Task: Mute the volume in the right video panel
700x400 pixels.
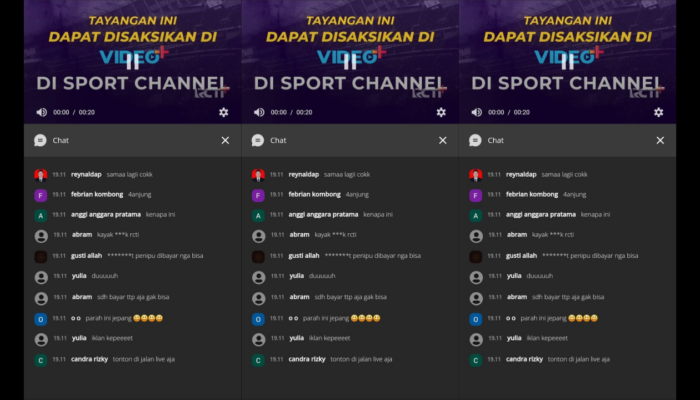Action: point(476,112)
